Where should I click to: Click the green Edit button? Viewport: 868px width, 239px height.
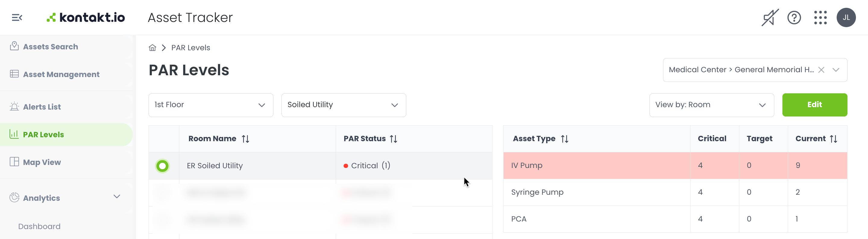click(x=814, y=105)
